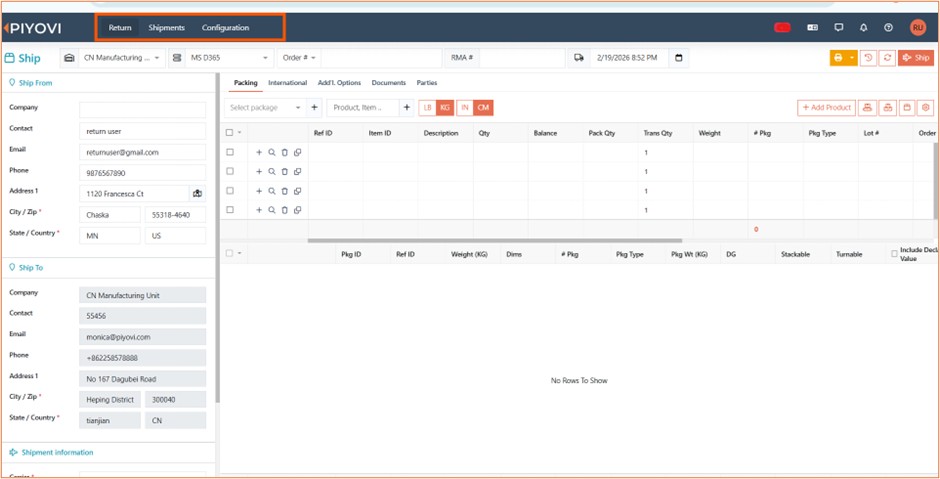Click the first pack icon right of Add Product
Screen dimensions: 940x479
[x=866, y=107]
